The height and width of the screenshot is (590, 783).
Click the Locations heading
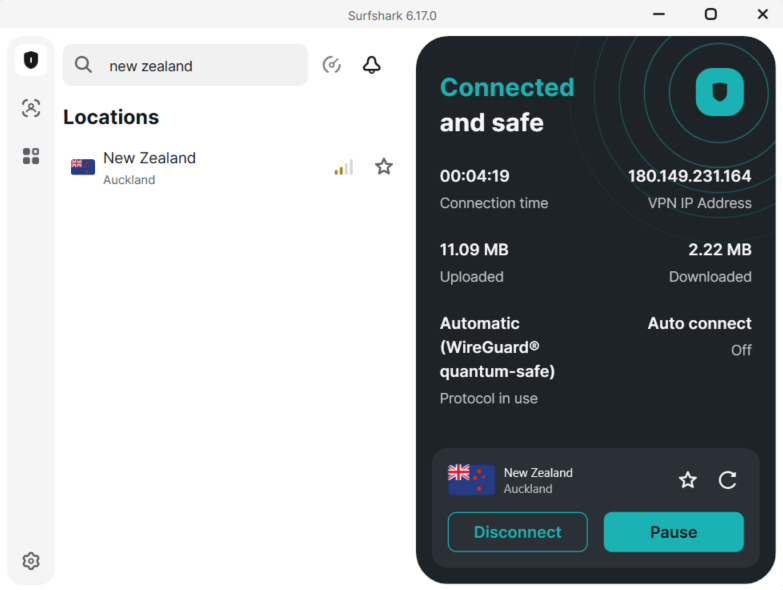tap(111, 117)
